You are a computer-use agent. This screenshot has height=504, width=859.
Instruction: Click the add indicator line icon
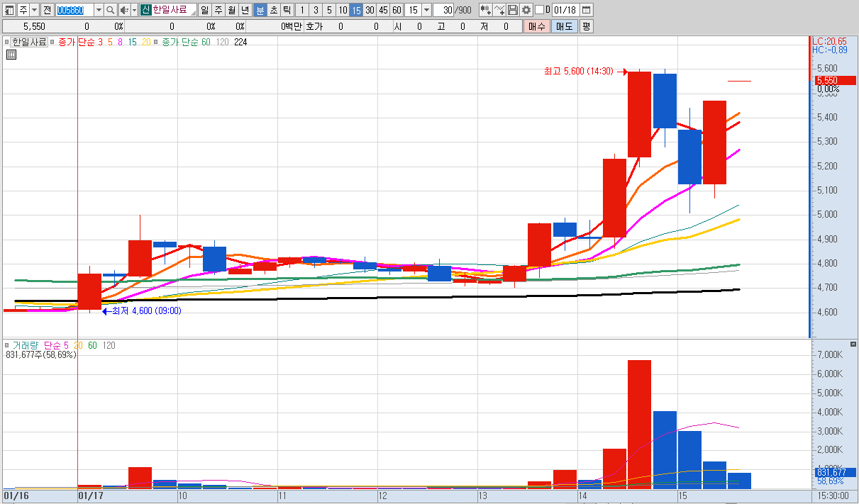pos(499,10)
